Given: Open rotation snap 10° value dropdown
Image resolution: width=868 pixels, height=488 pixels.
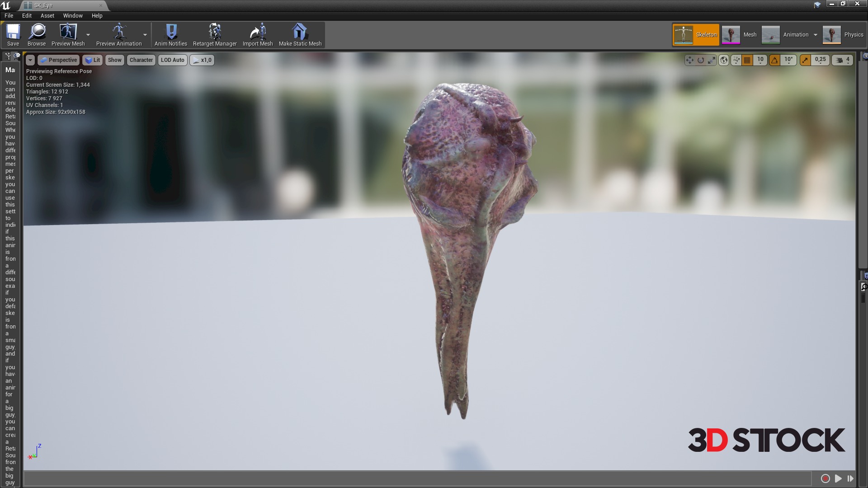Looking at the screenshot, I should pos(788,60).
